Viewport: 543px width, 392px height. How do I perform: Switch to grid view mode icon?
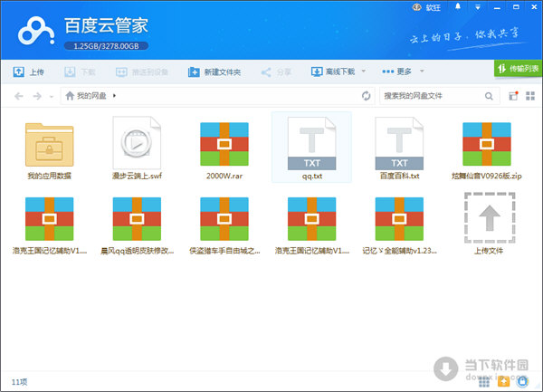click(530, 96)
